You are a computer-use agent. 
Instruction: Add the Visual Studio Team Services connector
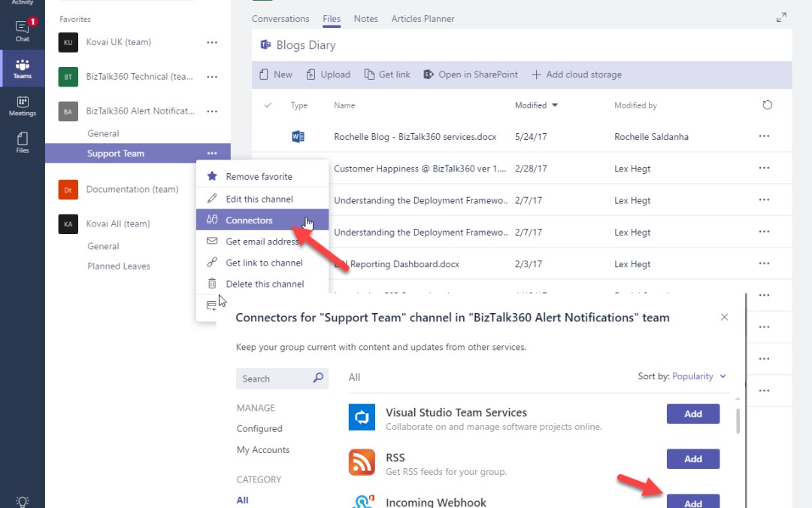[693, 414]
